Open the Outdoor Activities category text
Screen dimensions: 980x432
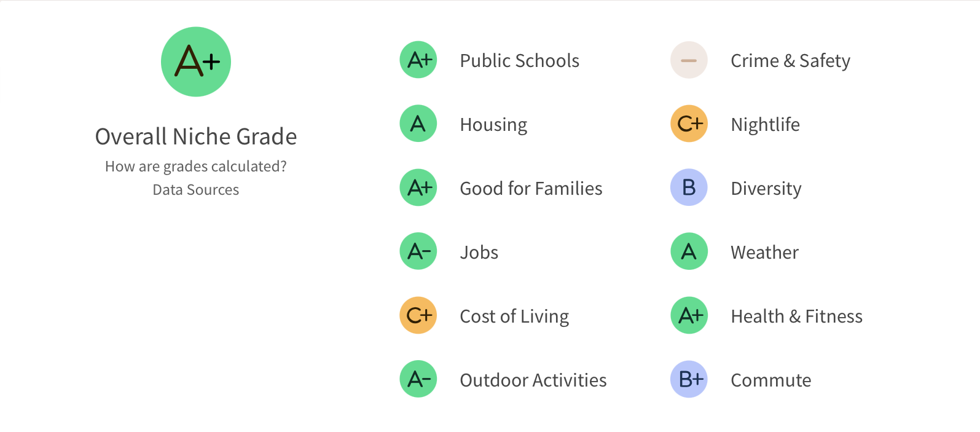point(533,380)
